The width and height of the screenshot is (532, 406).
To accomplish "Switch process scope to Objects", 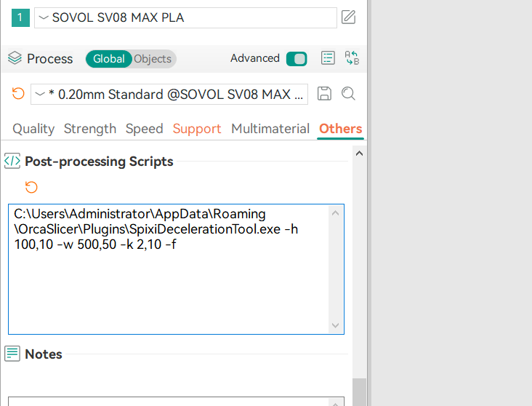I will tap(153, 59).
